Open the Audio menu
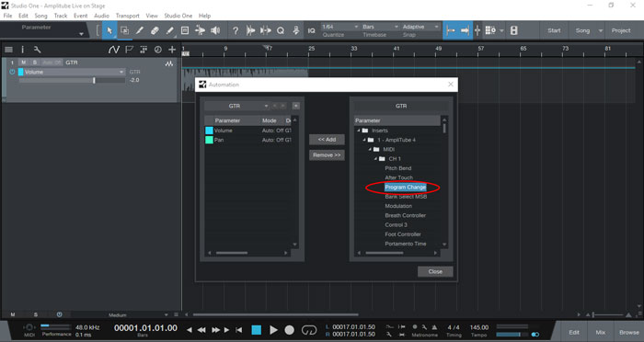Screen dimensions: 644x342 101,16
